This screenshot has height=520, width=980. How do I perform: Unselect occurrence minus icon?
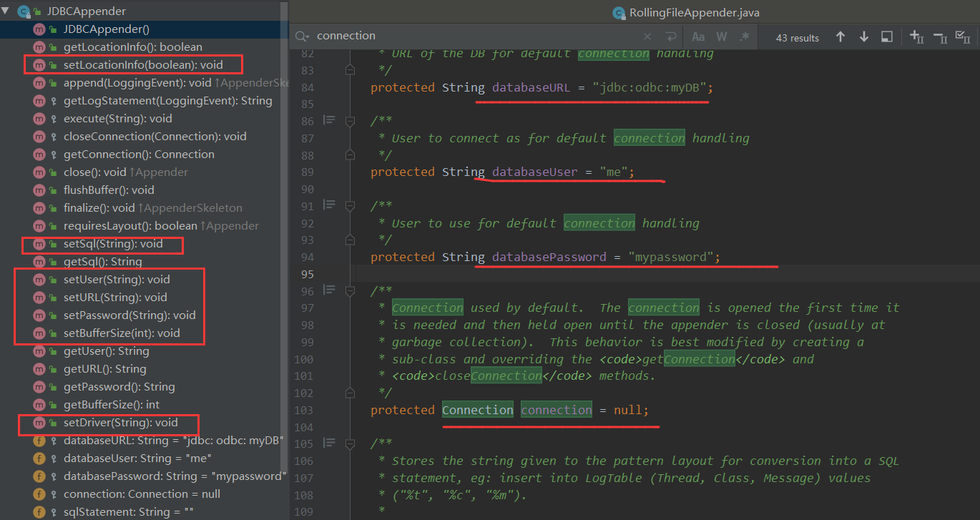(x=941, y=36)
